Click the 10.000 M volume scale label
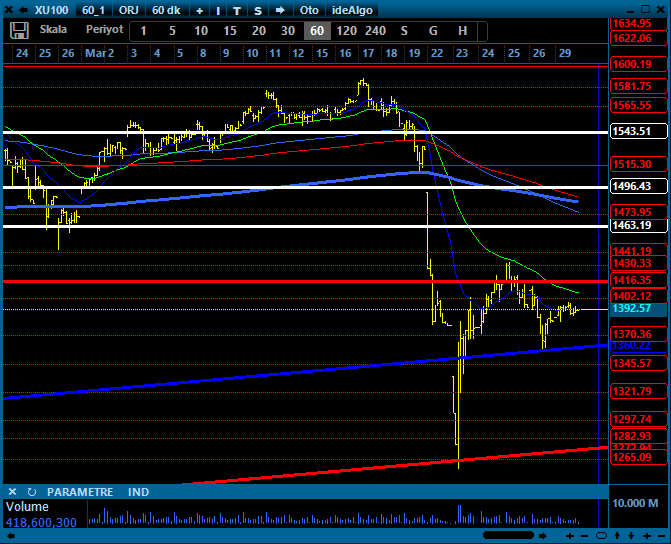 click(635, 503)
